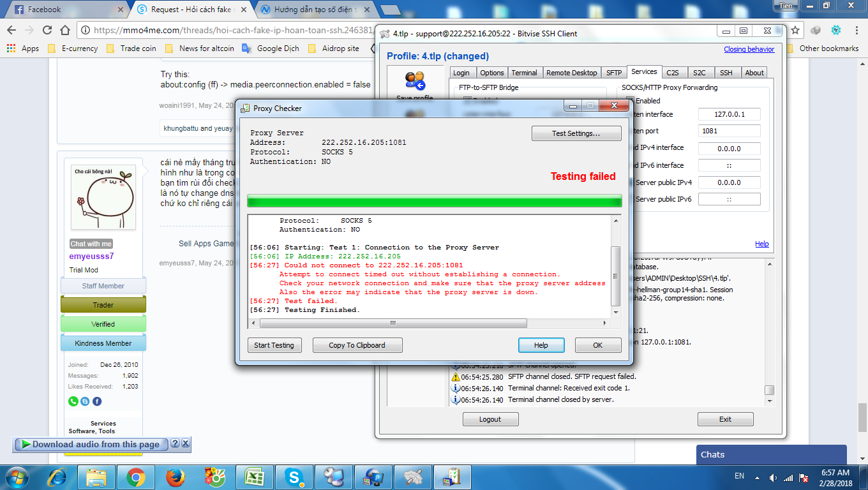Click the Chrome back arrow

point(11,30)
